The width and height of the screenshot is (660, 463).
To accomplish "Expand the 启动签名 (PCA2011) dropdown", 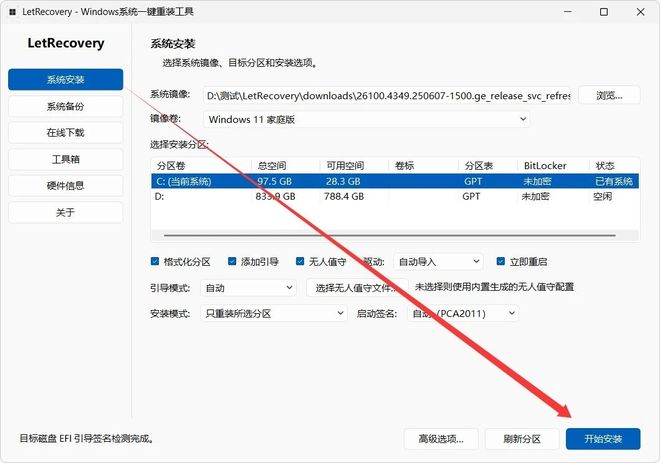I will coord(463,314).
